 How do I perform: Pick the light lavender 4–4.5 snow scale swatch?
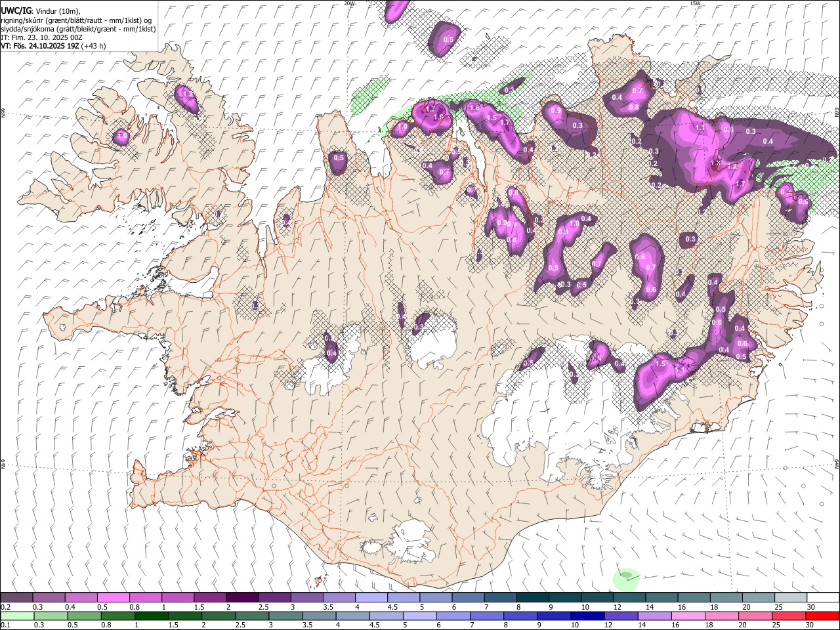[371, 597]
